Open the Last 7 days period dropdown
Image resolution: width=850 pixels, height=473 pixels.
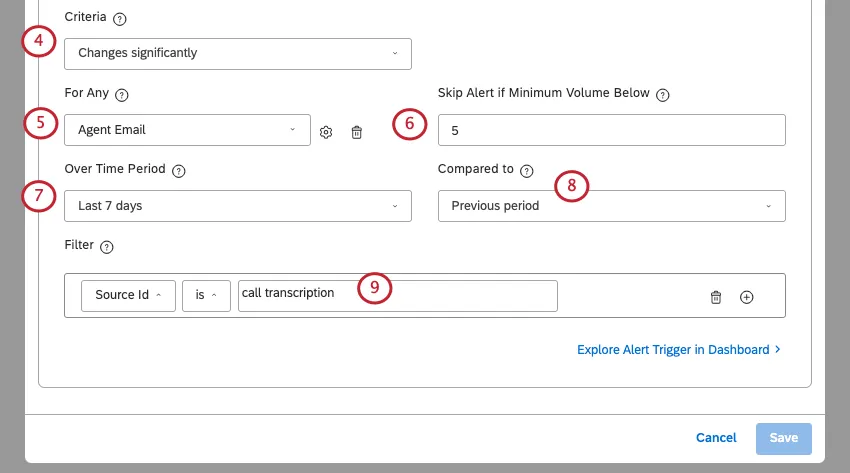coord(237,206)
